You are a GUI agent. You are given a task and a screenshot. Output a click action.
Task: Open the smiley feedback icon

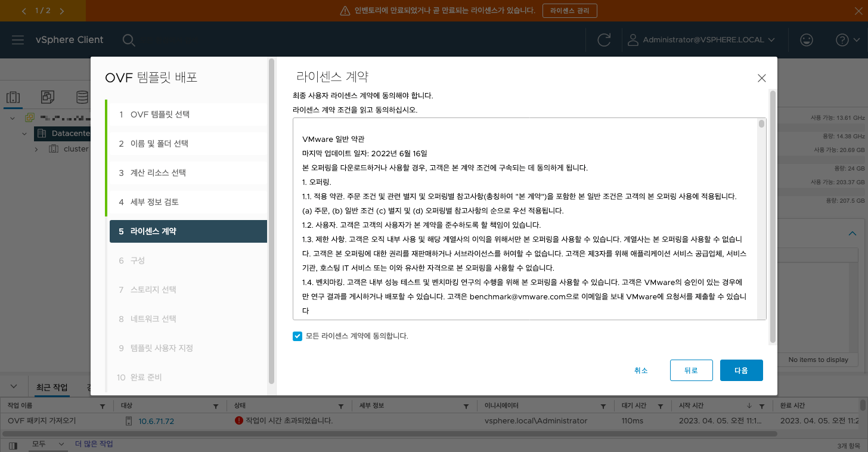point(806,40)
